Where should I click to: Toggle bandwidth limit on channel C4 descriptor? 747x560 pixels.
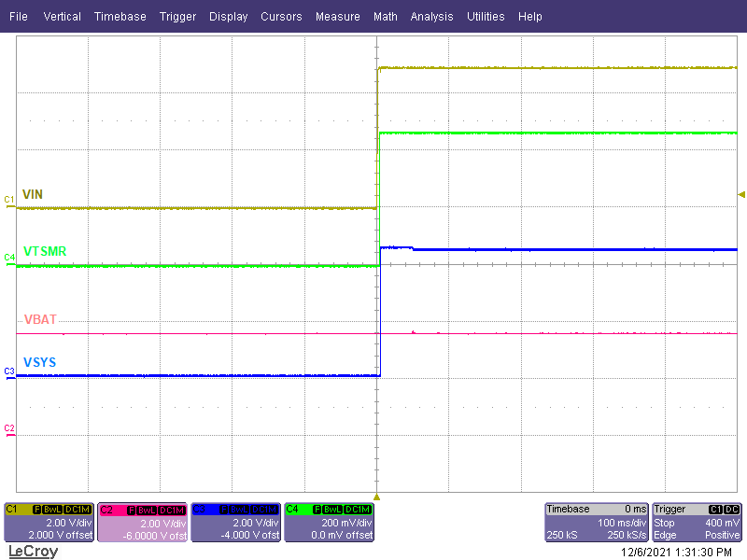coord(334,510)
